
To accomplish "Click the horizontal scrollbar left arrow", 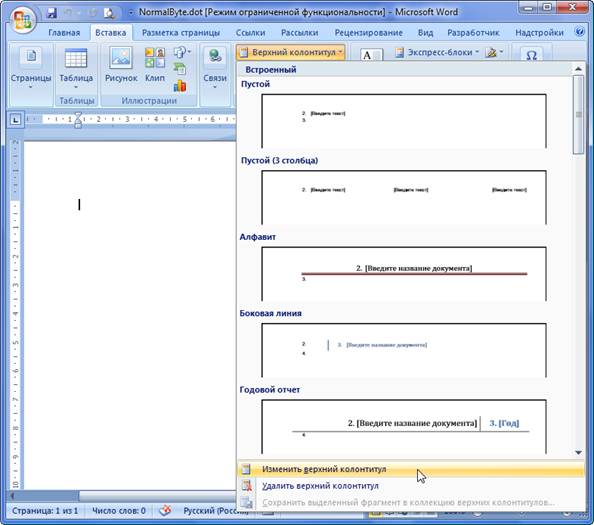I will click(x=12, y=496).
